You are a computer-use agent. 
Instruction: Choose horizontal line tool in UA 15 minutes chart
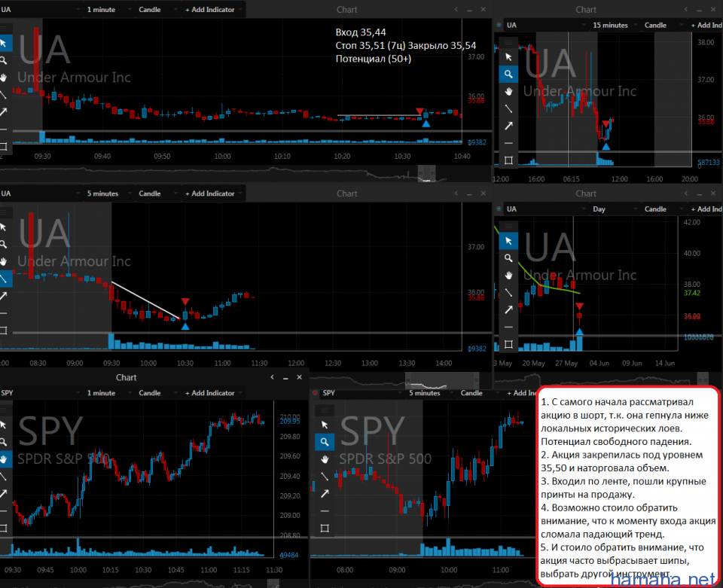[508, 143]
